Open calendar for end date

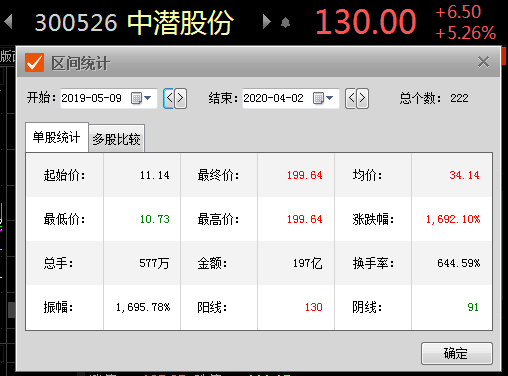click(x=318, y=98)
